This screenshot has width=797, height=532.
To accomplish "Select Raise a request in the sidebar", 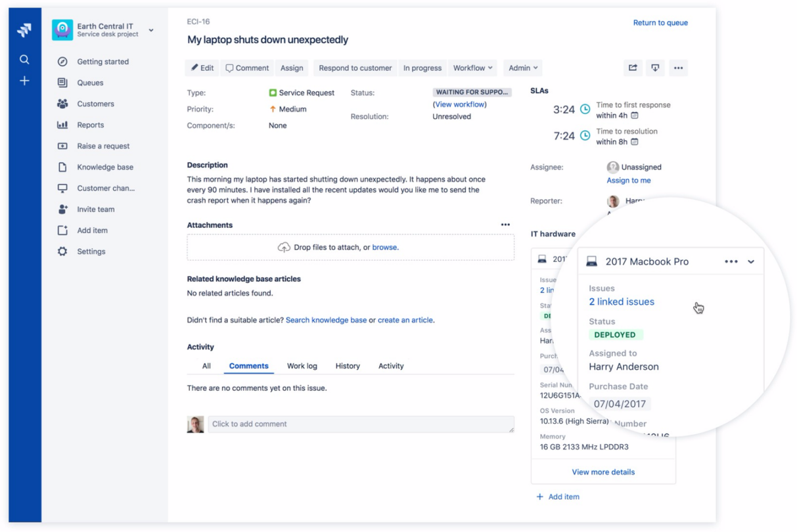I will pos(103,146).
